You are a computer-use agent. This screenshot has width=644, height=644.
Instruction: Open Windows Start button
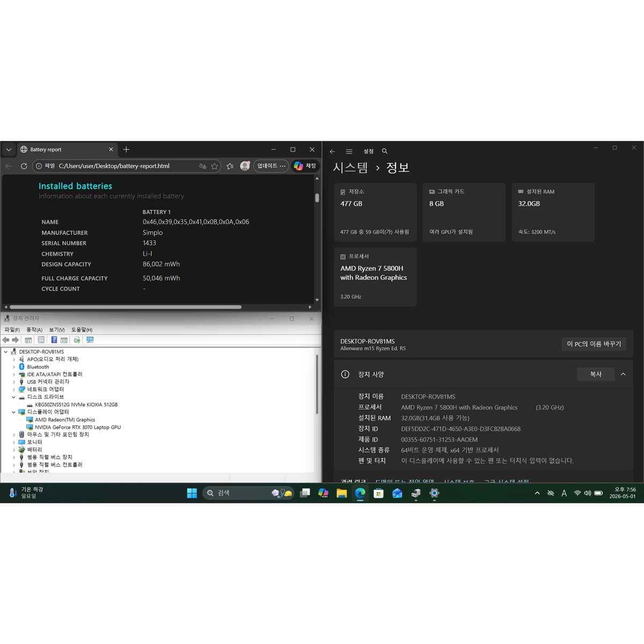pos(192,493)
